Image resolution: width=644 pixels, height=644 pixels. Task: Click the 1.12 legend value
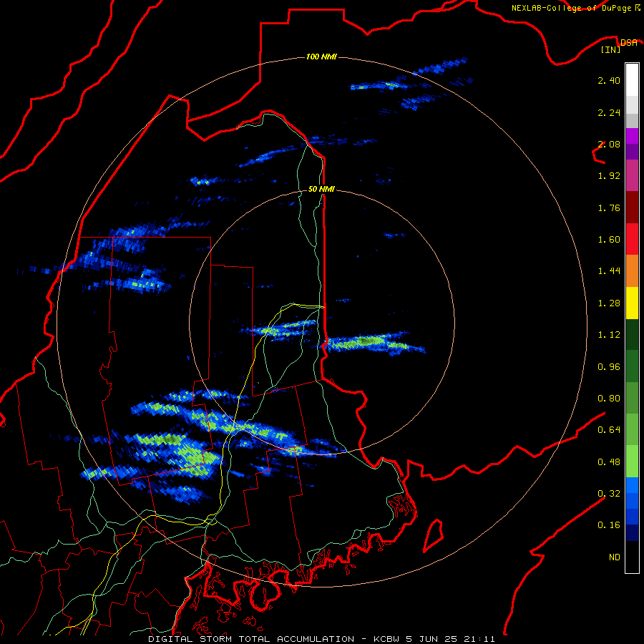[x=609, y=335]
